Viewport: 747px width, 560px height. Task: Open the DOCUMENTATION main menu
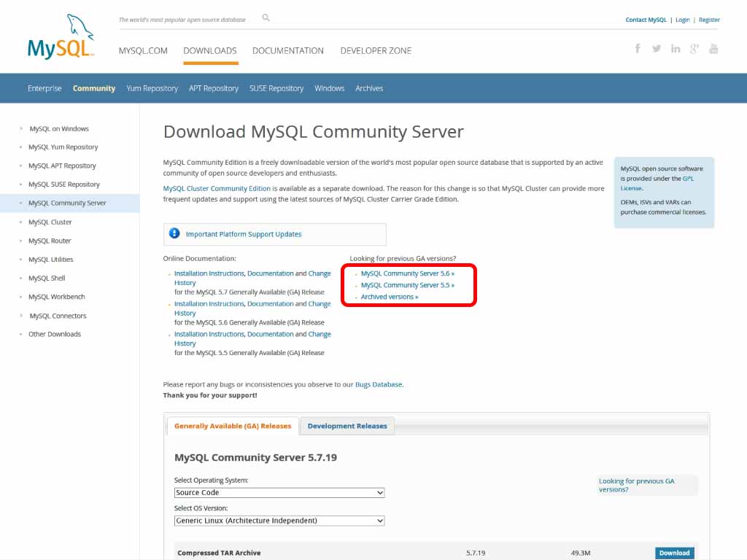click(287, 50)
